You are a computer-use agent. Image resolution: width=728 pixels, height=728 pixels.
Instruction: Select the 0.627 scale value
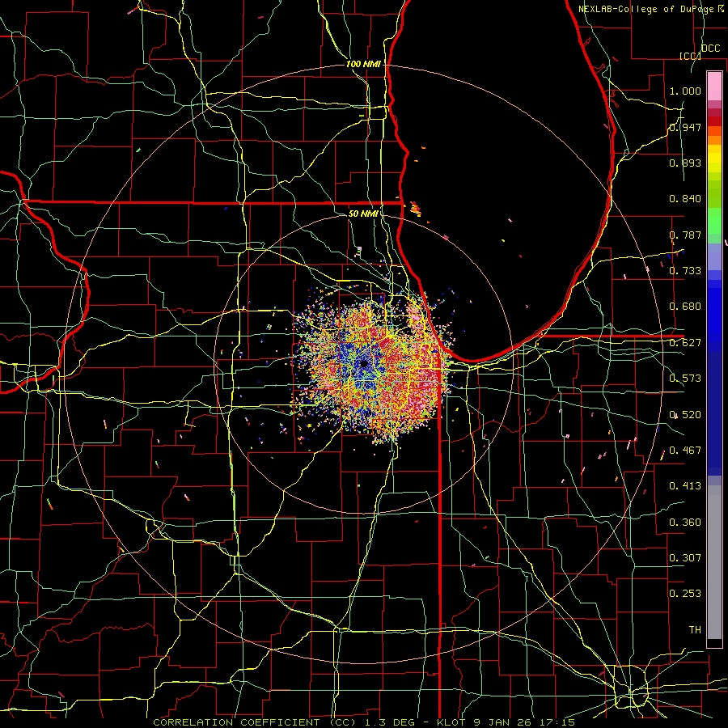tap(685, 343)
